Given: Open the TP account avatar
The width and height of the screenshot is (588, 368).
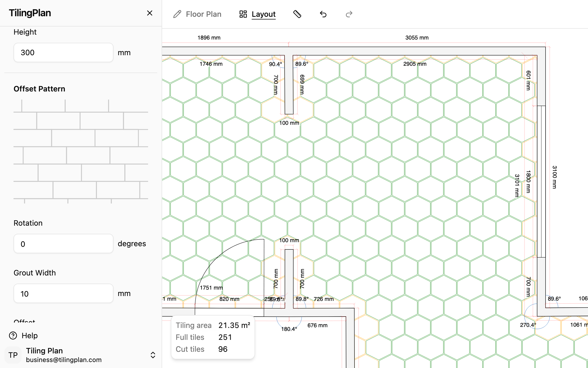Looking at the screenshot, I should pos(13,355).
